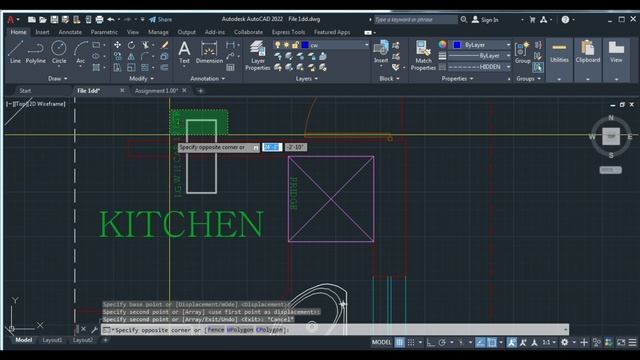Click the Share button
The width and height of the screenshot is (640, 360).
click(160, 19)
